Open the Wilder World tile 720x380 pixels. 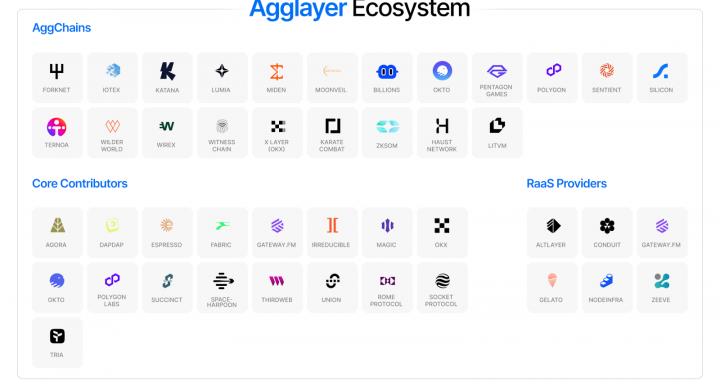(x=112, y=133)
